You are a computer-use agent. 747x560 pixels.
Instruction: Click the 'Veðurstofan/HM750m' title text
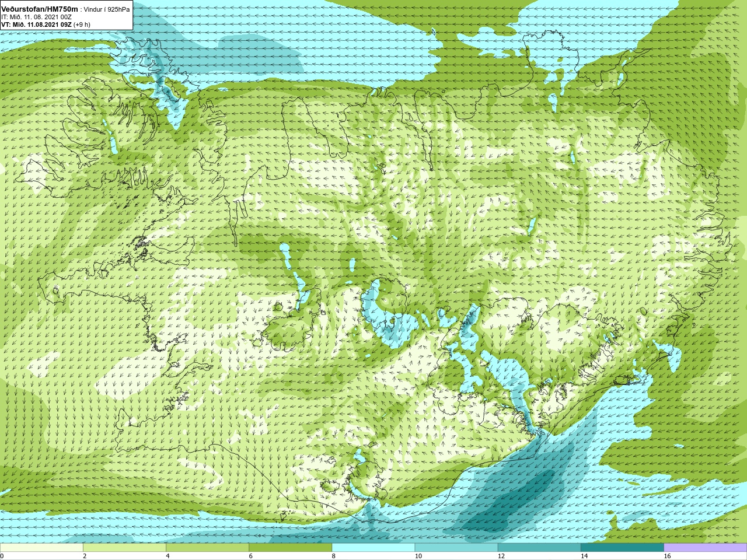(x=40, y=9)
